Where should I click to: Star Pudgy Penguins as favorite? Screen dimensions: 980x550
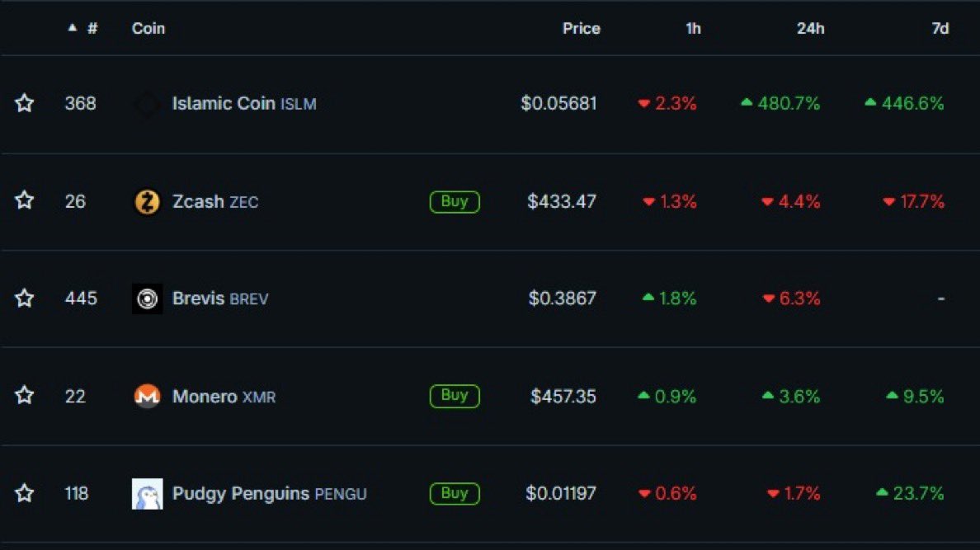point(25,494)
